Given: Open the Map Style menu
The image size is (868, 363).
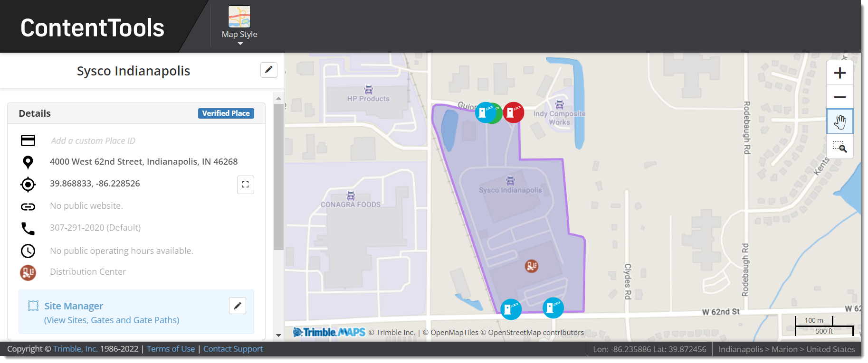Looking at the screenshot, I should point(239,26).
